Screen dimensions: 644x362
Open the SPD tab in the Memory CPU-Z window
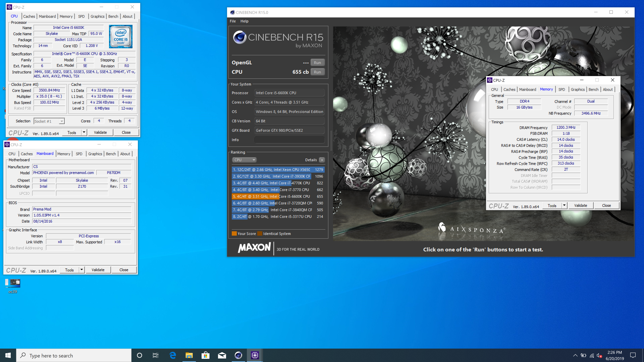561,89
